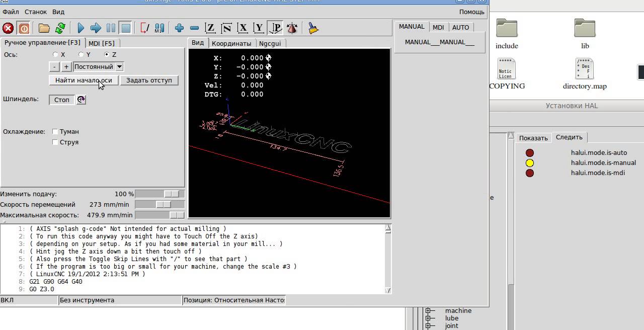Open the lib folder icon
The image size is (644, 330).
pos(585,28)
